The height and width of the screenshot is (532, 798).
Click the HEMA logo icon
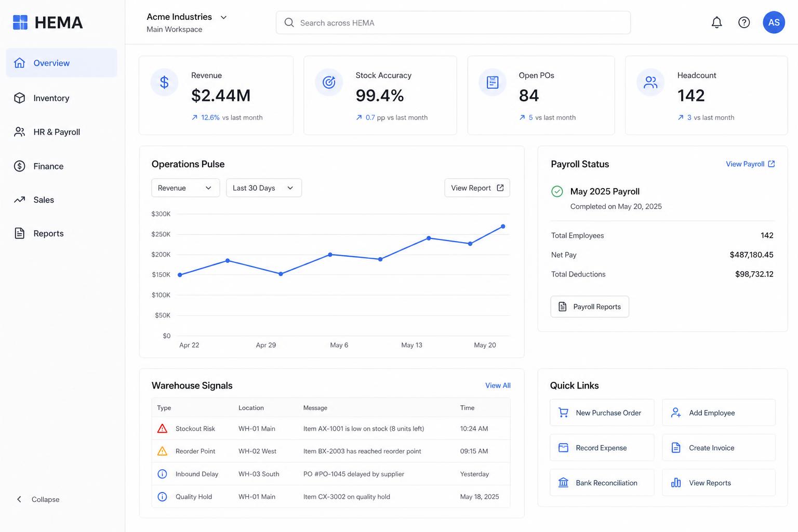pos(20,22)
